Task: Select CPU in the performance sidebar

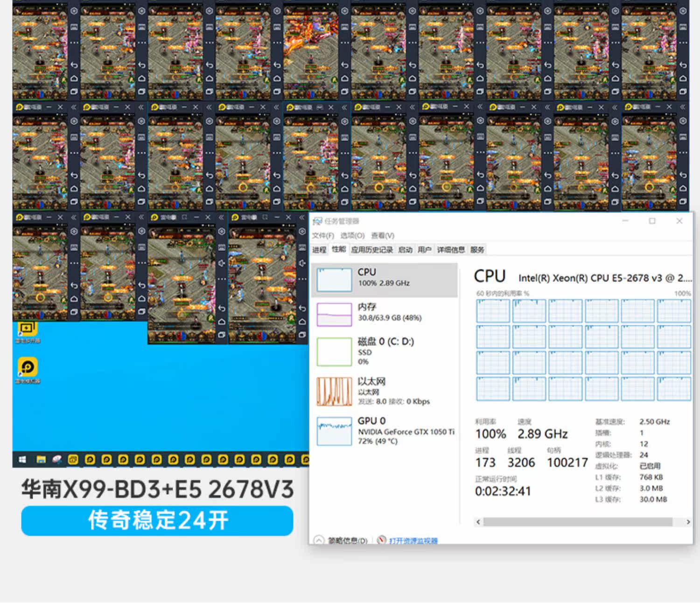Action: coord(385,280)
